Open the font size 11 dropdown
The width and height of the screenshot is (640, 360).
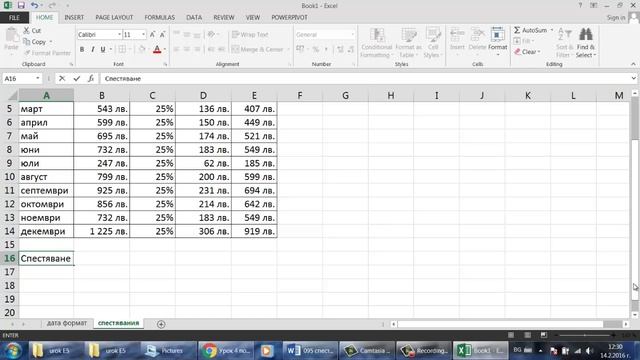point(143,35)
